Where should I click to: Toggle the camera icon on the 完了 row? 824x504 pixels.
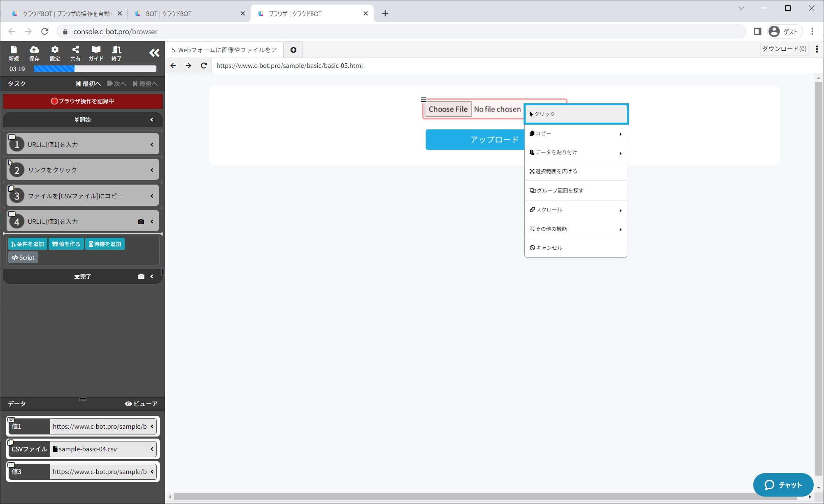pos(141,276)
